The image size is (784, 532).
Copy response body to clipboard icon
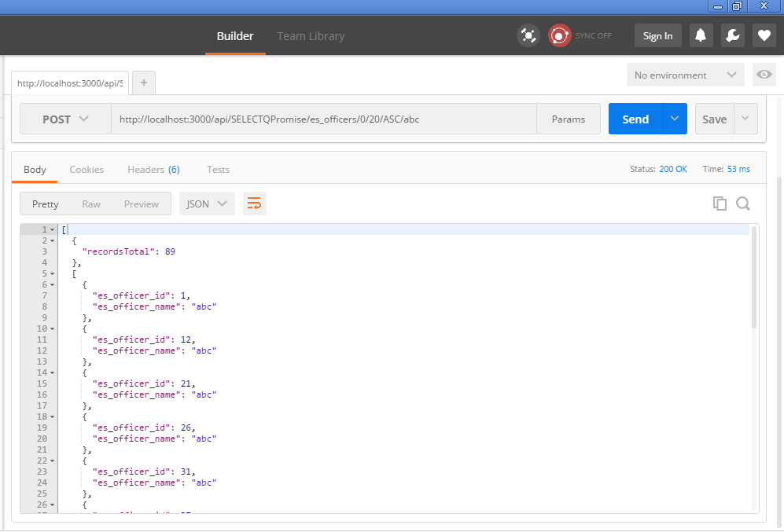pos(720,204)
